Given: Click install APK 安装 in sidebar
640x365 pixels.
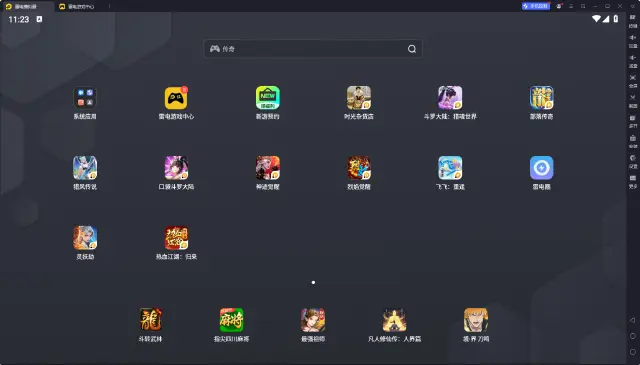Looking at the screenshot, I should point(633,141).
